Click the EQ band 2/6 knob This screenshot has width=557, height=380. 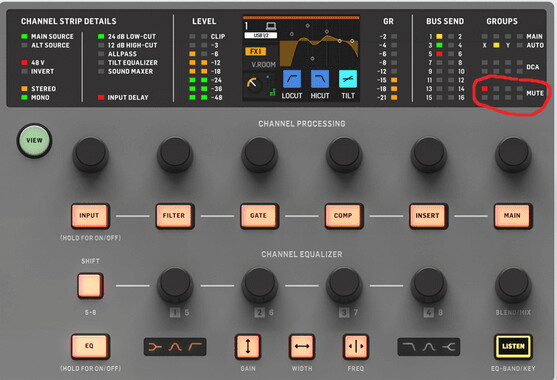[259, 285]
